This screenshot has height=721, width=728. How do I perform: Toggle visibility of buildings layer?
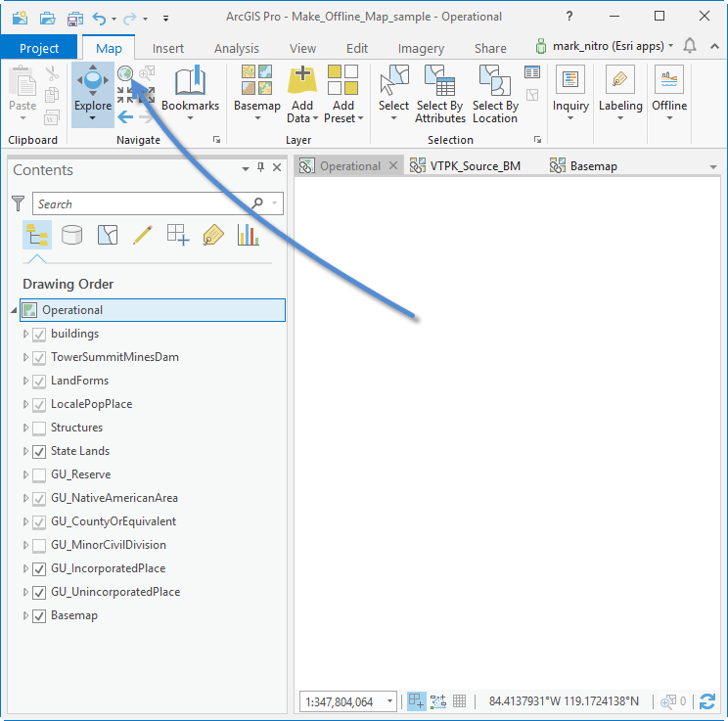click(x=39, y=335)
